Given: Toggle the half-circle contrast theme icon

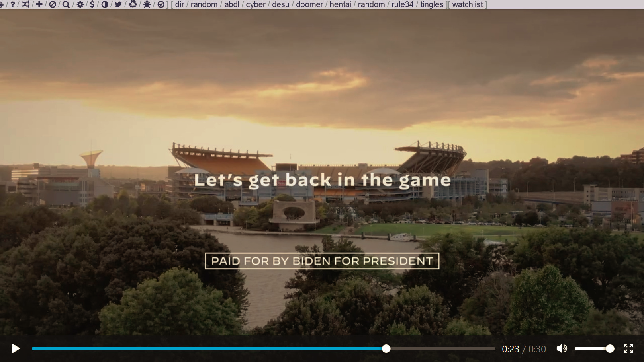Looking at the screenshot, I should 105,4.
